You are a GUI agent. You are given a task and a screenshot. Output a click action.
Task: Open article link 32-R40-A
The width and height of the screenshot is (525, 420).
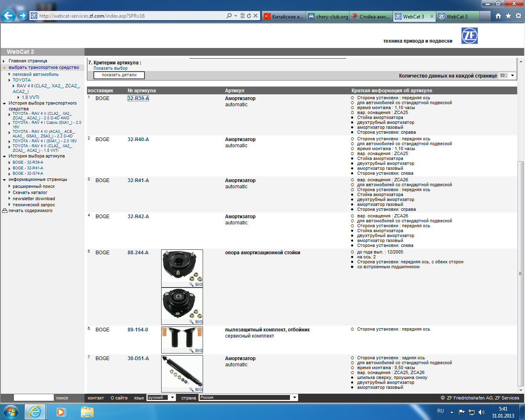click(x=138, y=139)
